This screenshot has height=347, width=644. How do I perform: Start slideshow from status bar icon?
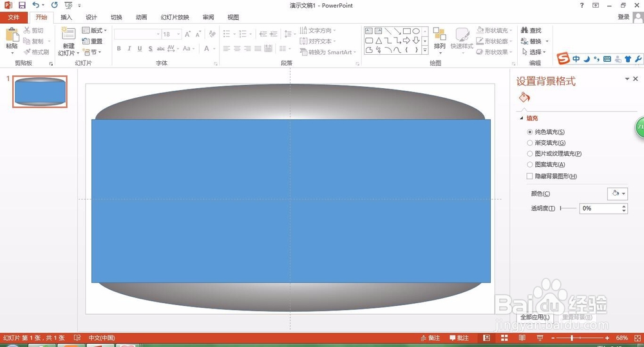540,338
